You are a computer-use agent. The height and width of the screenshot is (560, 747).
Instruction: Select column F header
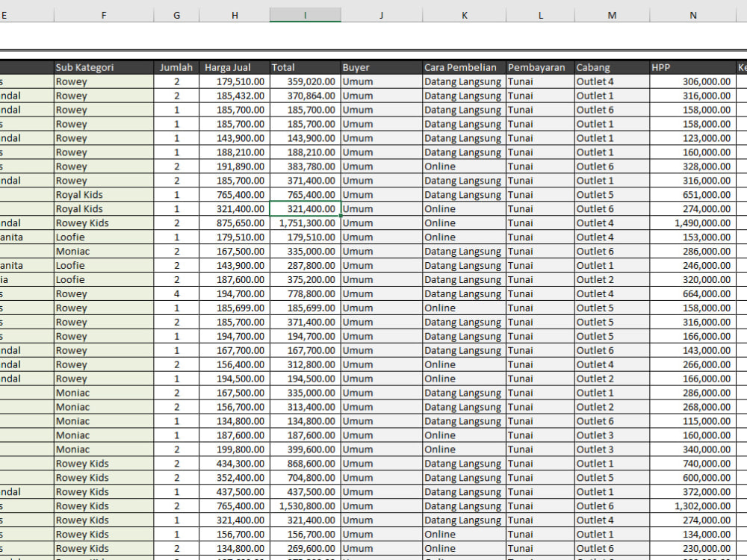pyautogui.click(x=104, y=15)
